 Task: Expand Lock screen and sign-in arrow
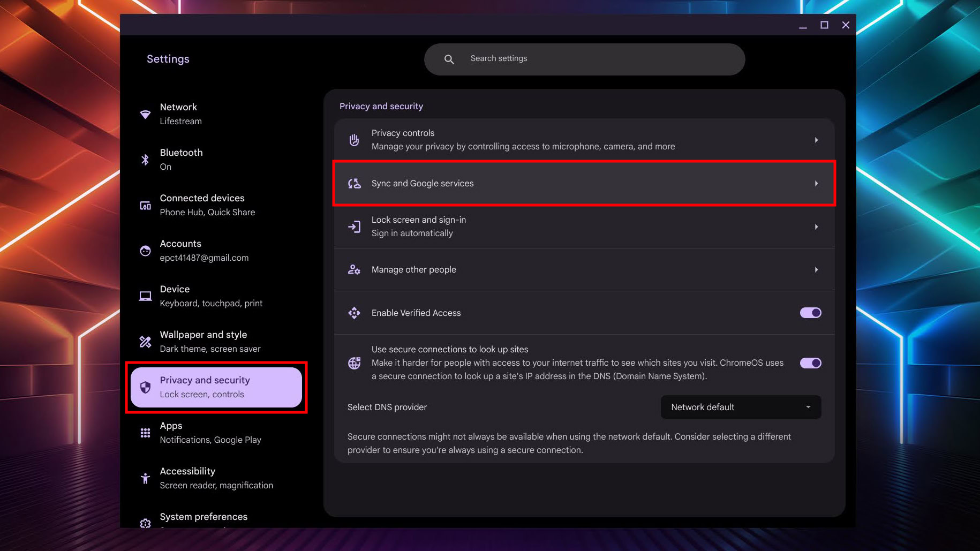(816, 227)
